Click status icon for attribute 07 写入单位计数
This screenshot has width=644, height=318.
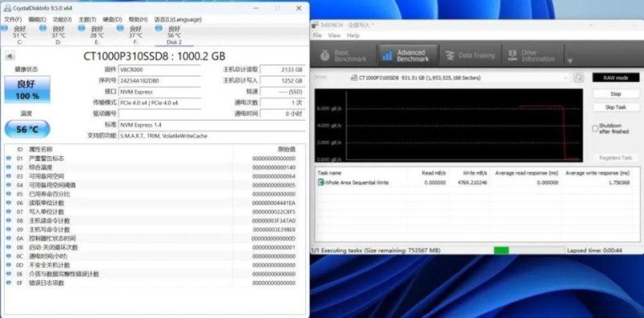9,212
